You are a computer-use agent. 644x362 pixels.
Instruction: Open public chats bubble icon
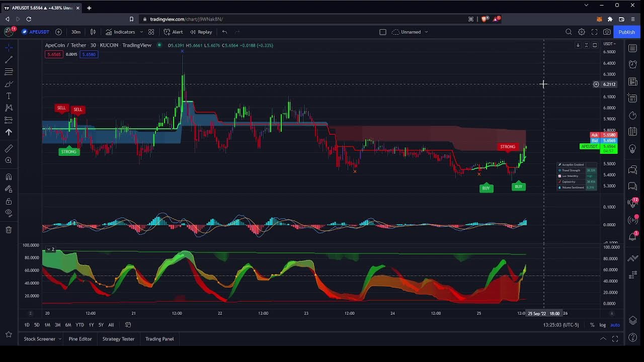tap(633, 170)
